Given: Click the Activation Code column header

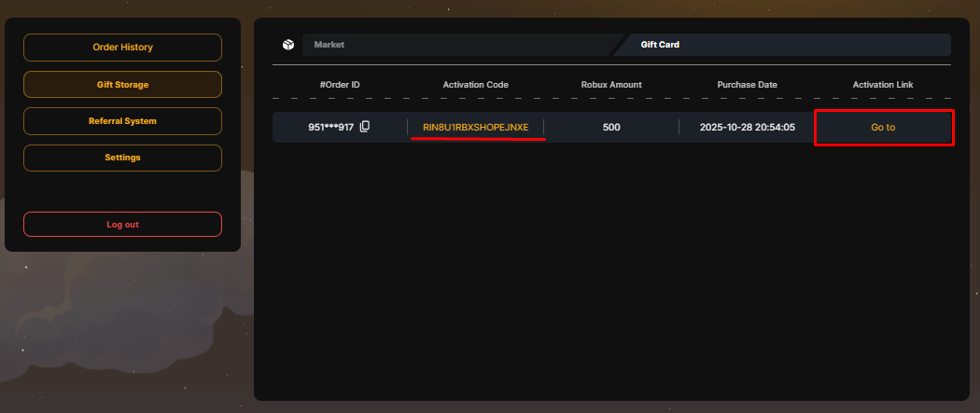Looking at the screenshot, I should tap(475, 85).
